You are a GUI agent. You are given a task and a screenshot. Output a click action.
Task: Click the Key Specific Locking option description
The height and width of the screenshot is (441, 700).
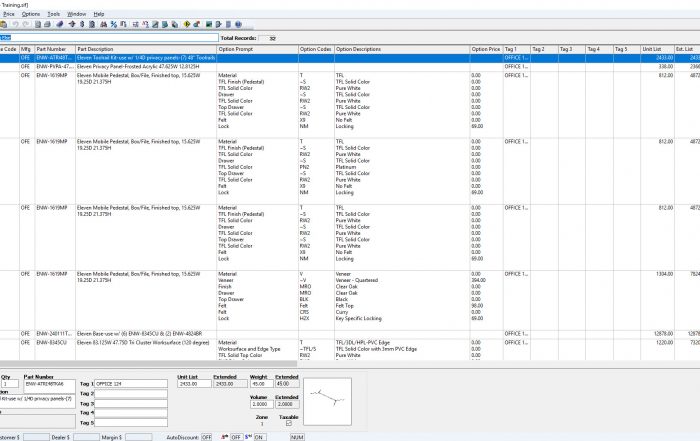358,318
